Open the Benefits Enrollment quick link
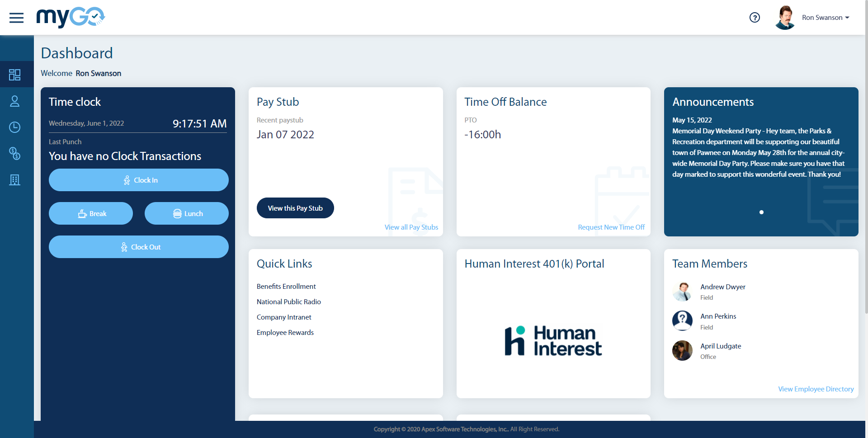Screen dimensions: 868x438 point(286,286)
